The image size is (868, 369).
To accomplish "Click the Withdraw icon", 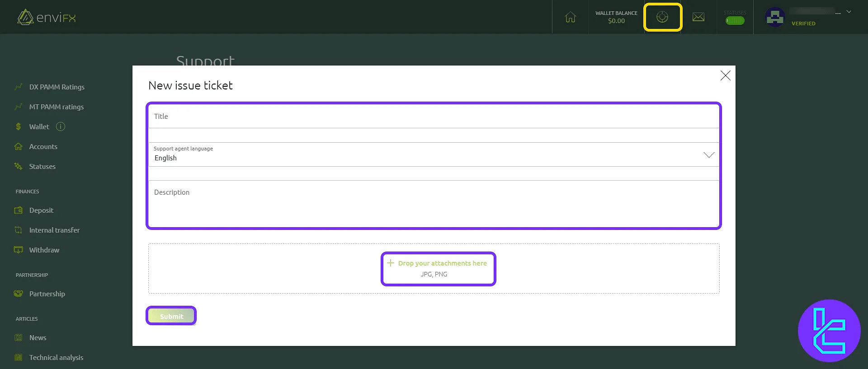I will click(x=18, y=250).
